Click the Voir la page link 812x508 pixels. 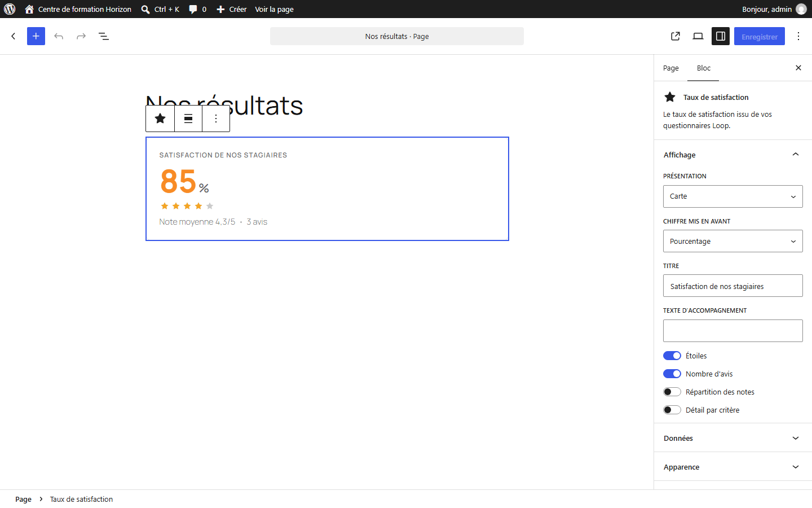pos(274,9)
